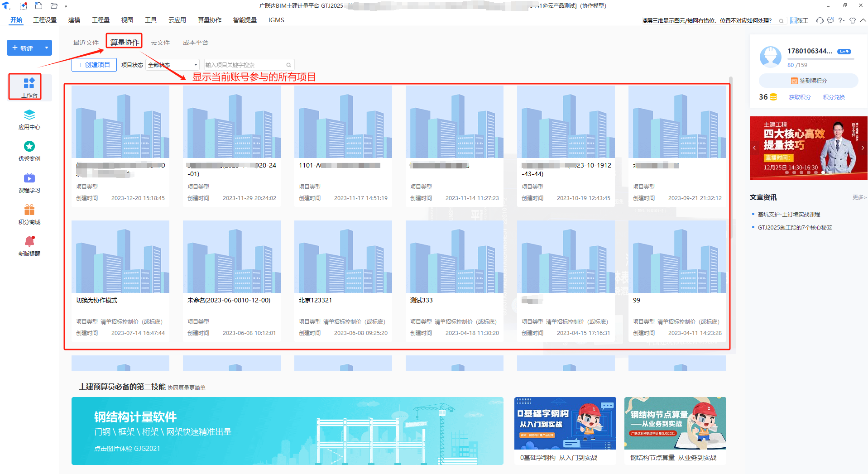Switch to the 云文件 tab
Image resolution: width=868 pixels, height=474 pixels.
tap(160, 43)
